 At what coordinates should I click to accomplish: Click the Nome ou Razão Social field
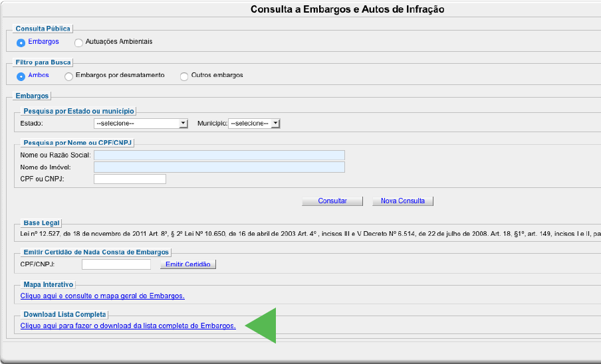pos(219,155)
